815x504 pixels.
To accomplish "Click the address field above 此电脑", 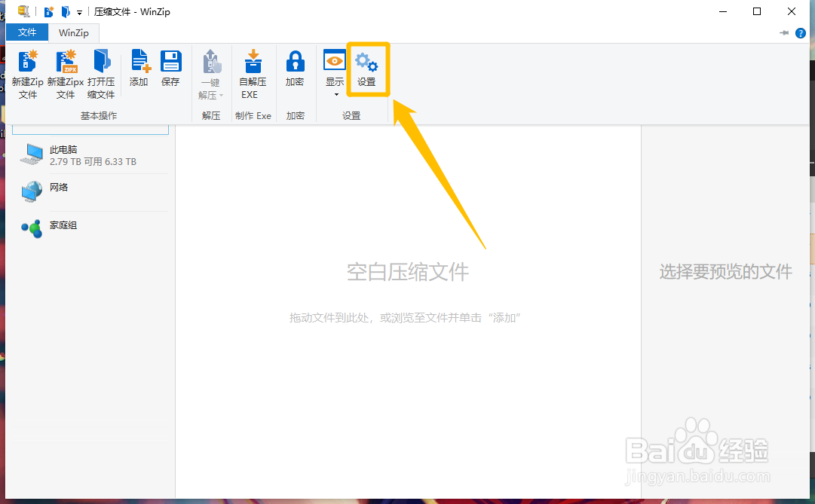I will pyautogui.click(x=90, y=130).
